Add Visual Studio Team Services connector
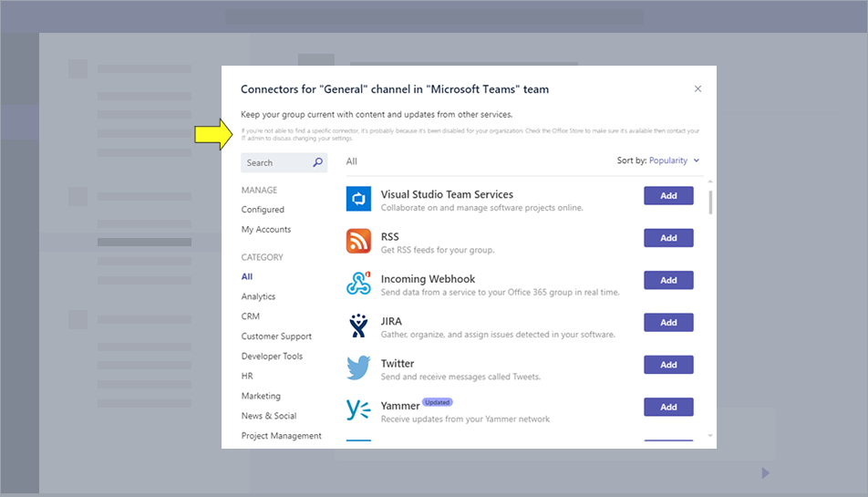 coord(668,195)
